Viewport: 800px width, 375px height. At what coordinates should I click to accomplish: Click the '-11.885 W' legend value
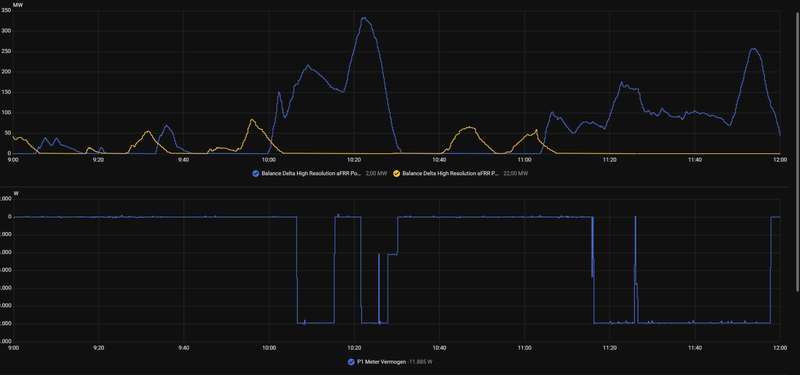click(421, 362)
